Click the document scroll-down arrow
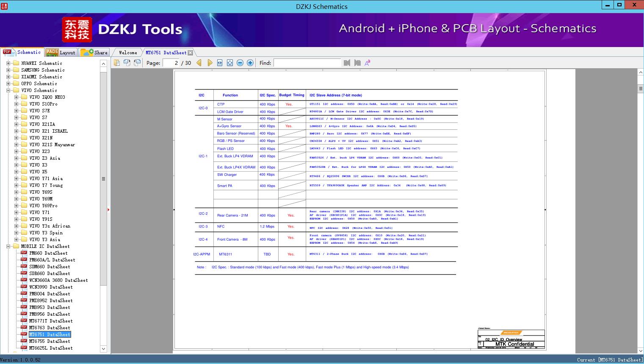This screenshot has height=364, width=644. (x=641, y=350)
